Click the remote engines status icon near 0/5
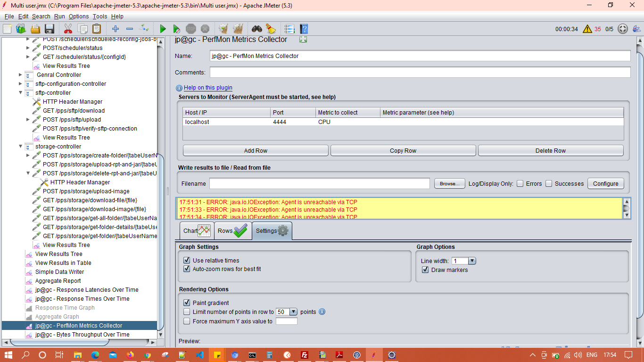This screenshot has width=644, height=362. pos(623,29)
